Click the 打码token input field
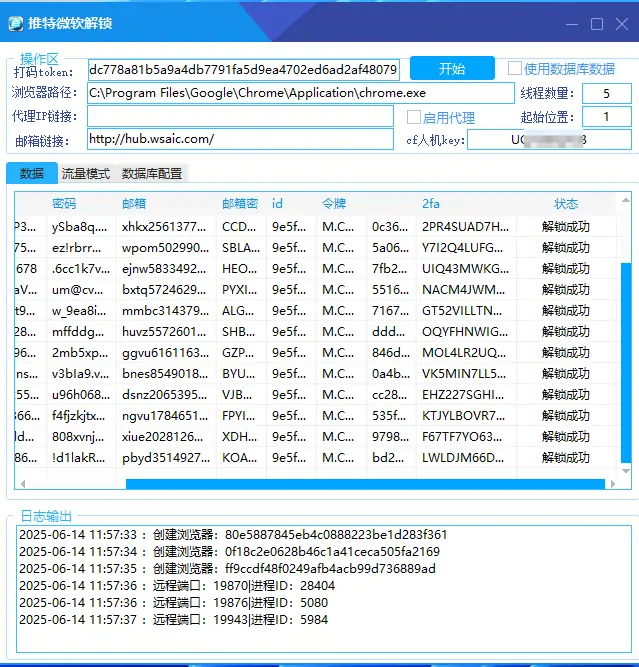Viewport: 639px width, 667px height. (244, 70)
